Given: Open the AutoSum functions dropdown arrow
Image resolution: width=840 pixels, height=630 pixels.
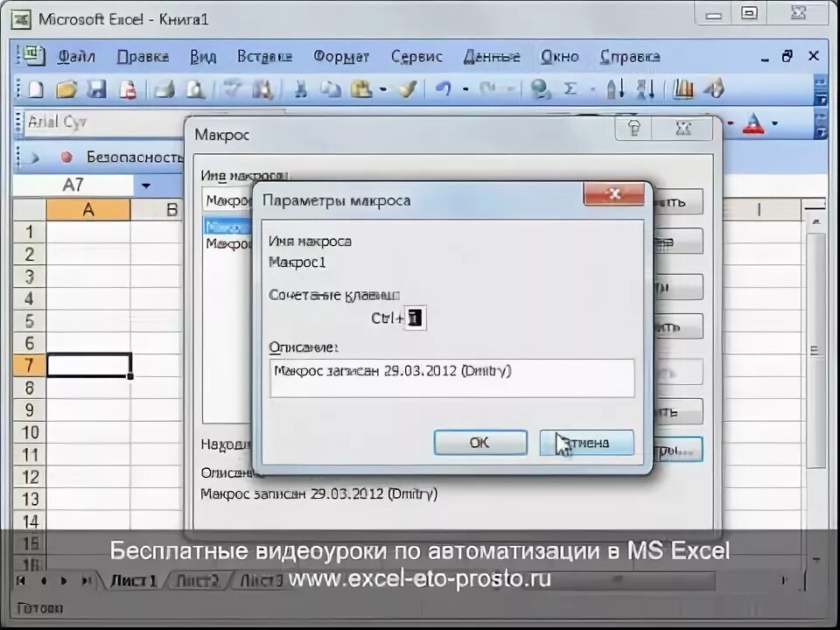Looking at the screenshot, I should point(592,89).
